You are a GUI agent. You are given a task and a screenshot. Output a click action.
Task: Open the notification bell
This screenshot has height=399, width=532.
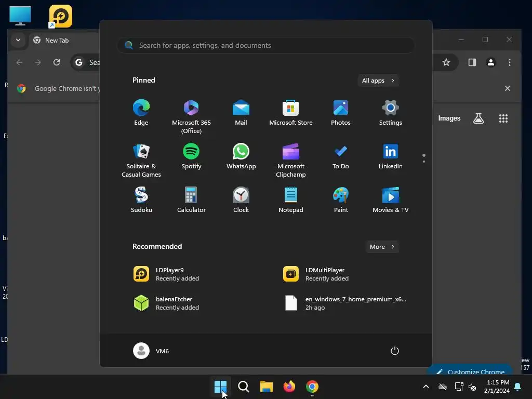pos(518,387)
